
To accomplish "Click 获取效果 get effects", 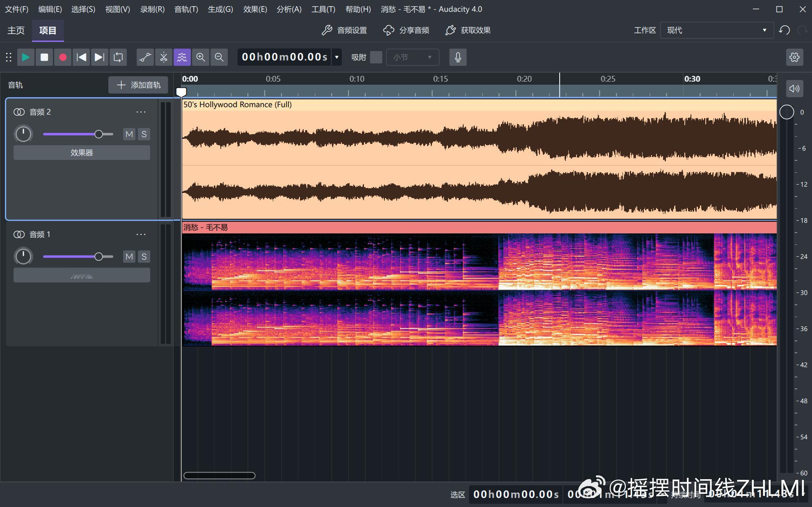I will (x=468, y=30).
